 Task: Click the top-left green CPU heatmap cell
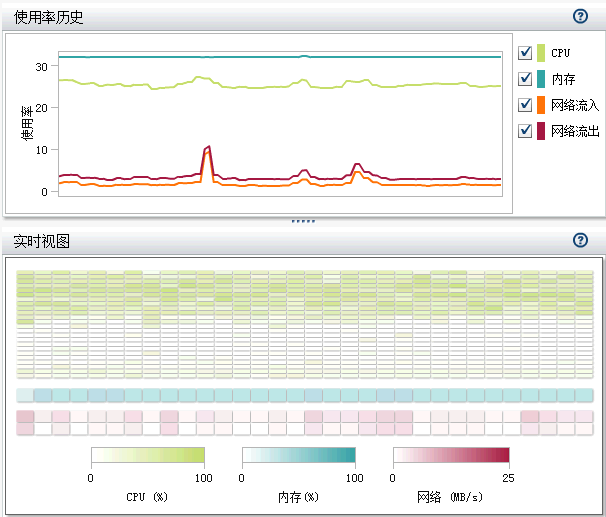pos(25,276)
